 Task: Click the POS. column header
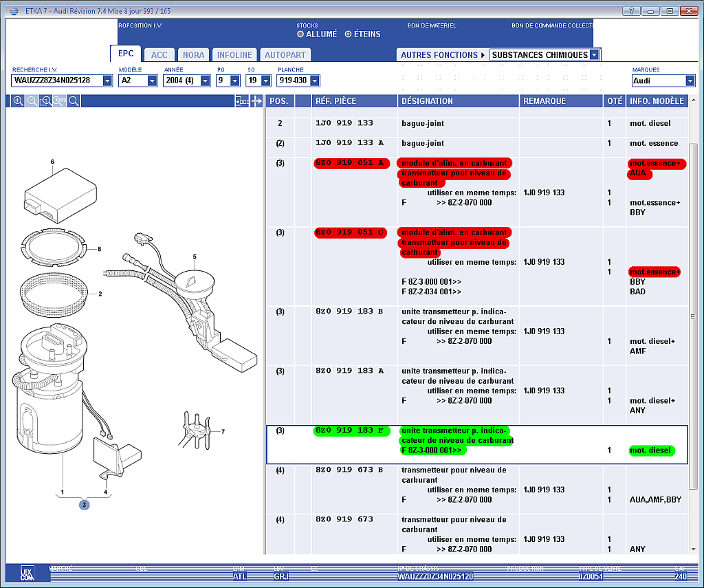tap(280, 101)
